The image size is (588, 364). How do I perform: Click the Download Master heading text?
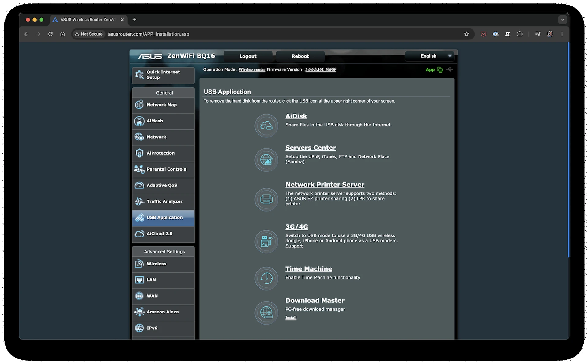[315, 301]
